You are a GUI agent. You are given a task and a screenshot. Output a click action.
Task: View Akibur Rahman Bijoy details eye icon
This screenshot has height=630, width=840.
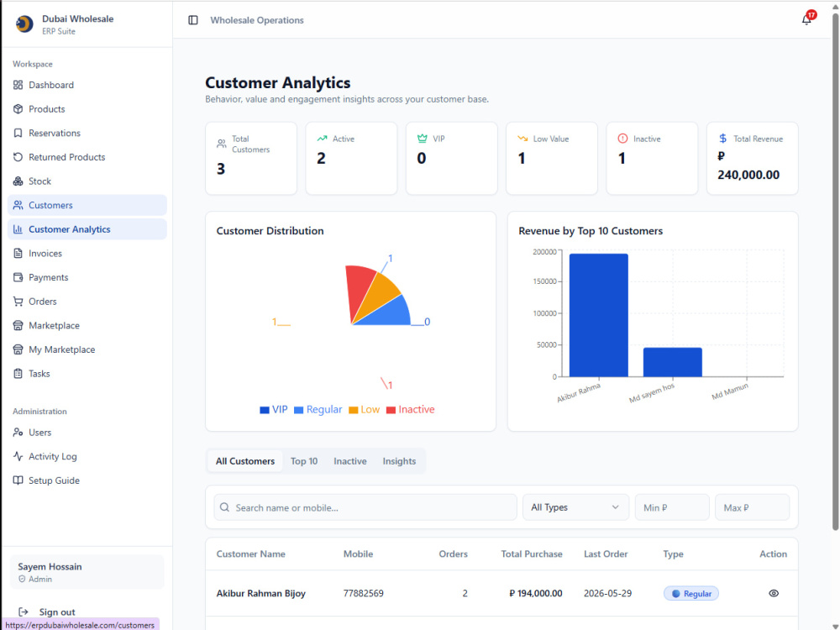[773, 593]
